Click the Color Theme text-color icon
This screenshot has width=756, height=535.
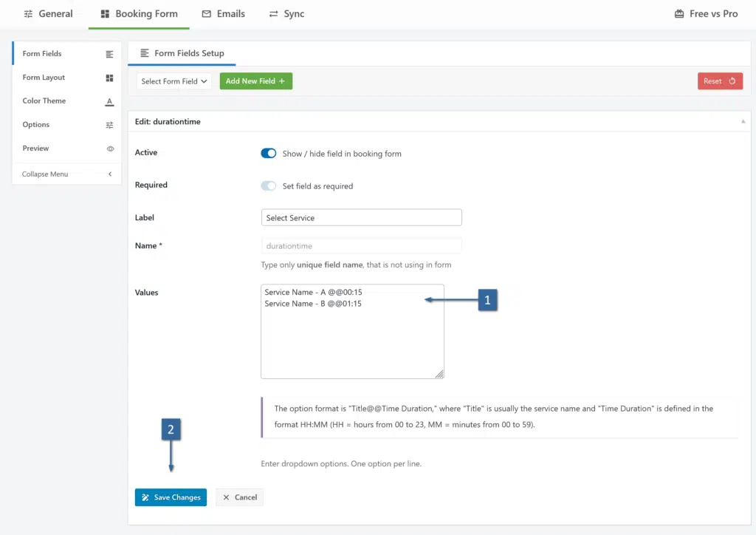click(x=109, y=101)
